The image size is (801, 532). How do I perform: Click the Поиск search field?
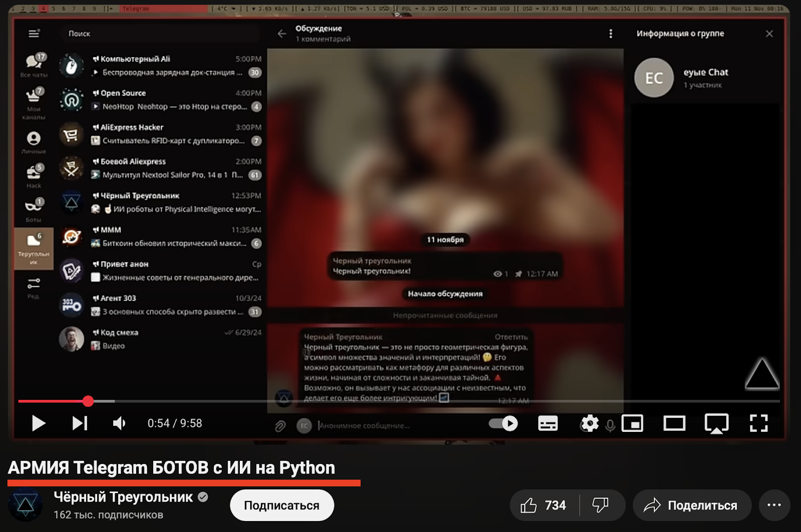click(160, 34)
